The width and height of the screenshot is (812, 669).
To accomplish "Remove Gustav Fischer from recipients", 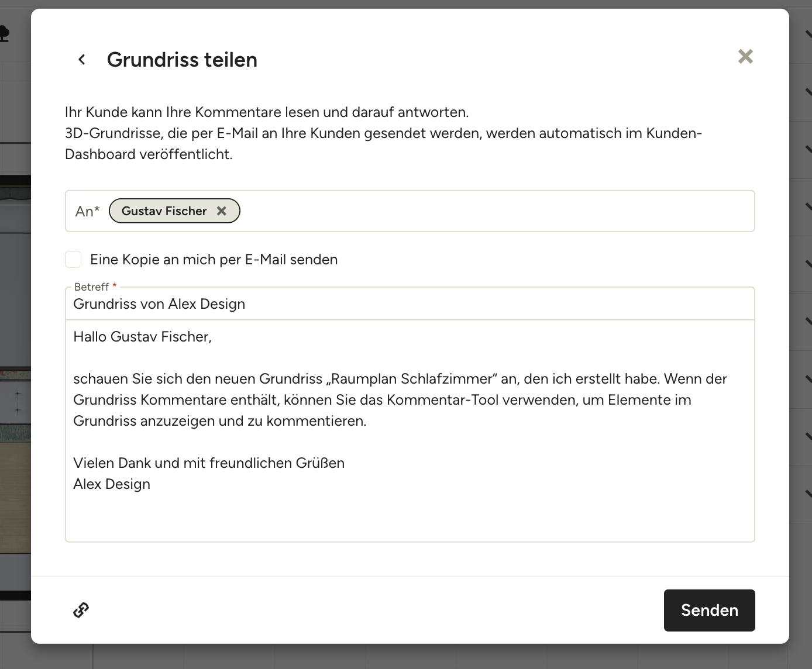I will pos(222,211).
